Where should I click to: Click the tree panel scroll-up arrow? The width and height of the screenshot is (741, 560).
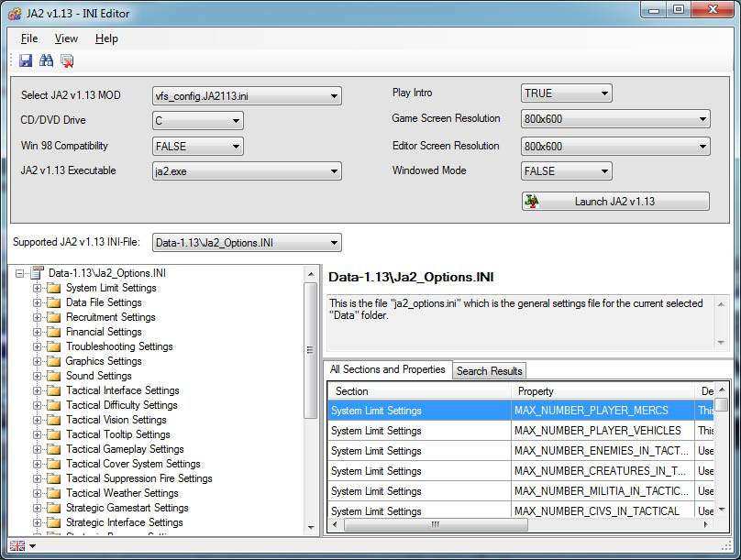(311, 274)
